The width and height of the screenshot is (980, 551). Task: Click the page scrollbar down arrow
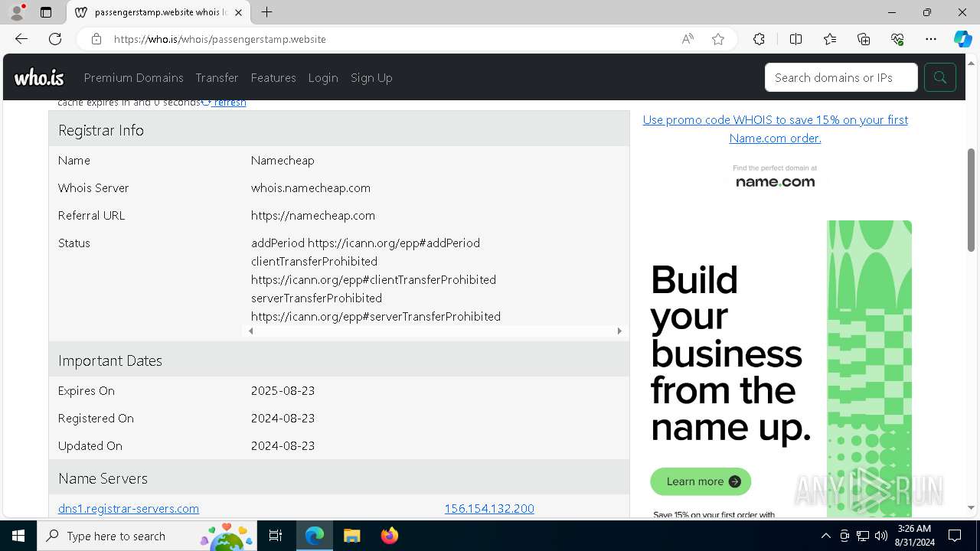click(971, 507)
